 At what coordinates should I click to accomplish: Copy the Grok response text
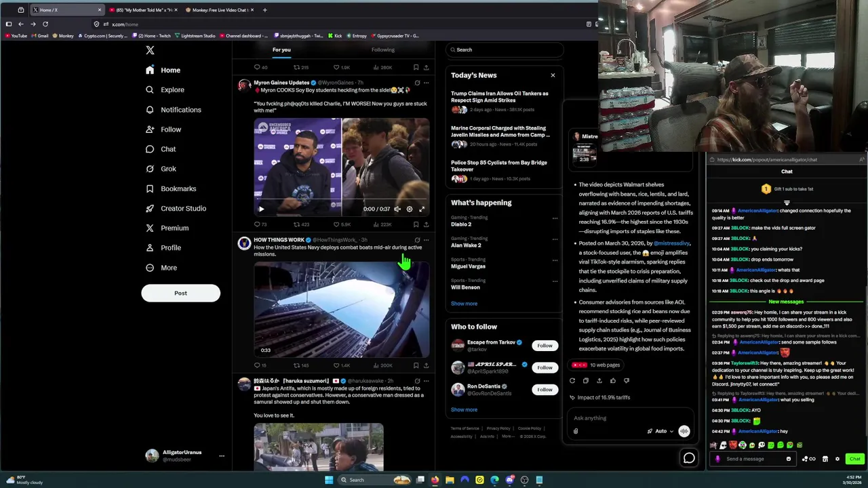(586, 381)
